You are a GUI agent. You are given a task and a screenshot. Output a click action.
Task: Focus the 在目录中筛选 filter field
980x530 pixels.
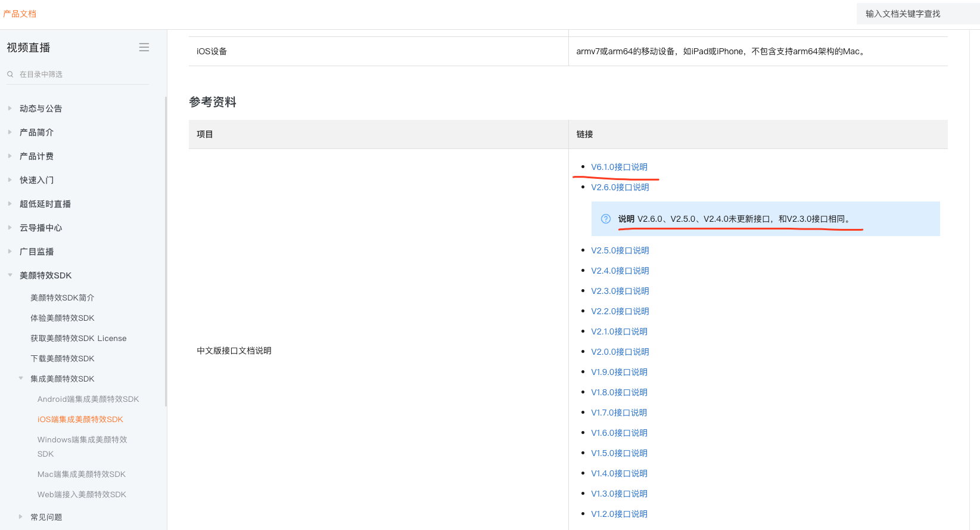[77, 75]
